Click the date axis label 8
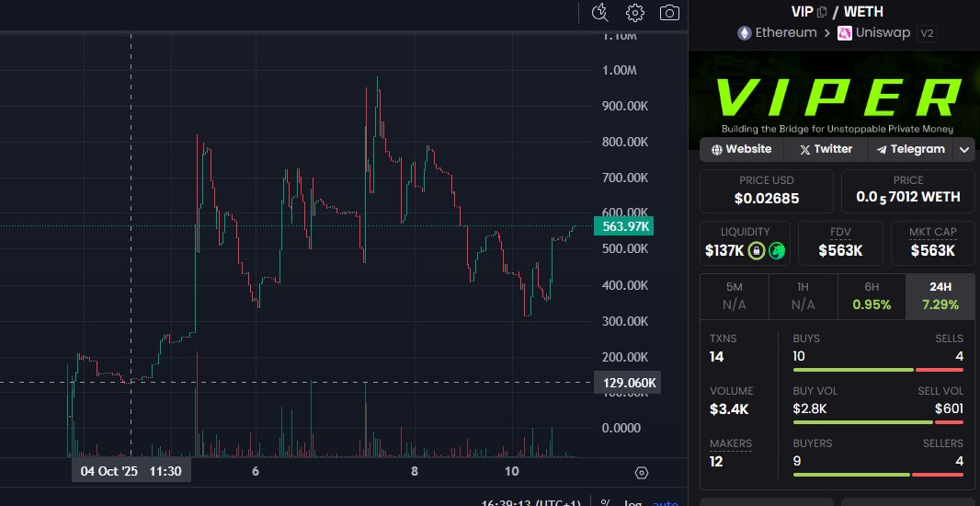Viewport: 980px width, 506px height. pos(415,472)
